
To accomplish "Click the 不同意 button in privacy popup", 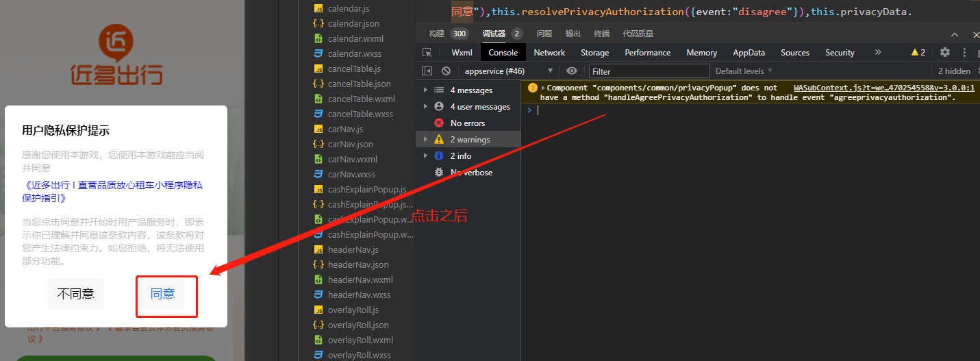I will [x=76, y=294].
